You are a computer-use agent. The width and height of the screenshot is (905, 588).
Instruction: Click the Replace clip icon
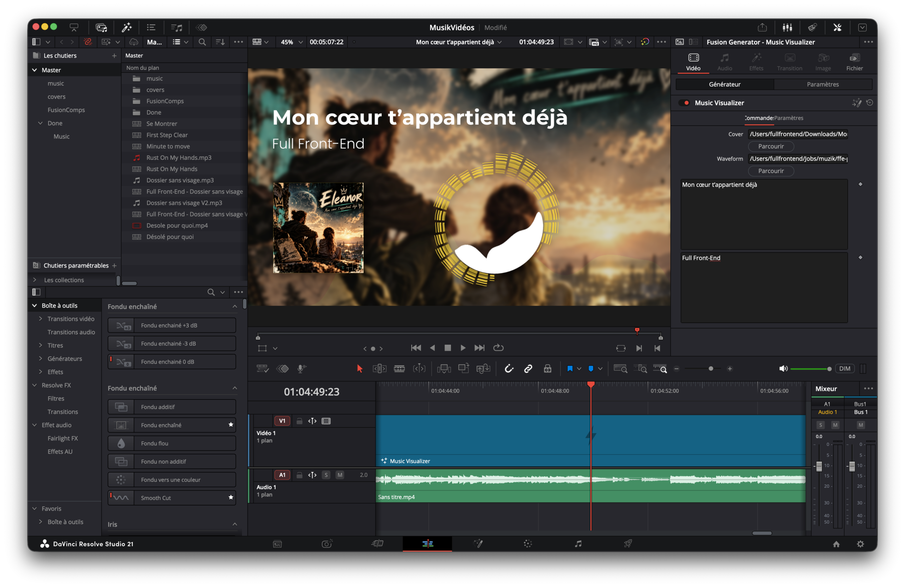[483, 368]
